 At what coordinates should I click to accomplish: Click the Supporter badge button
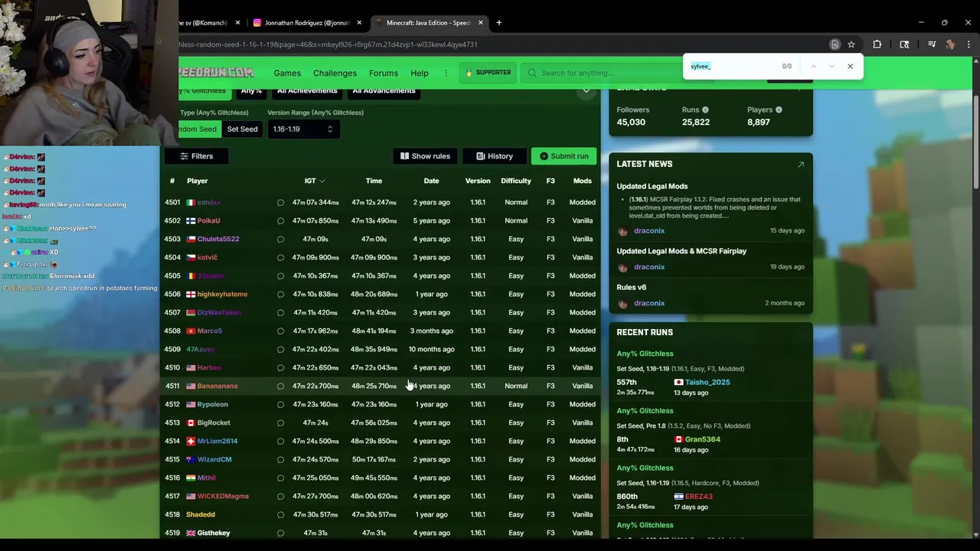(x=488, y=73)
